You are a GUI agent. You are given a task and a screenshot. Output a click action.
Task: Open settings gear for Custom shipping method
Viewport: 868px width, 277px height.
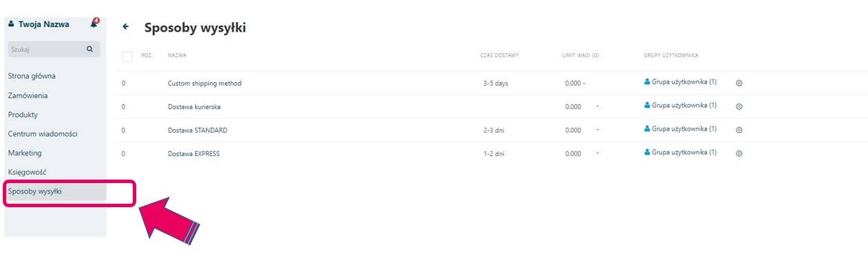coord(739,83)
